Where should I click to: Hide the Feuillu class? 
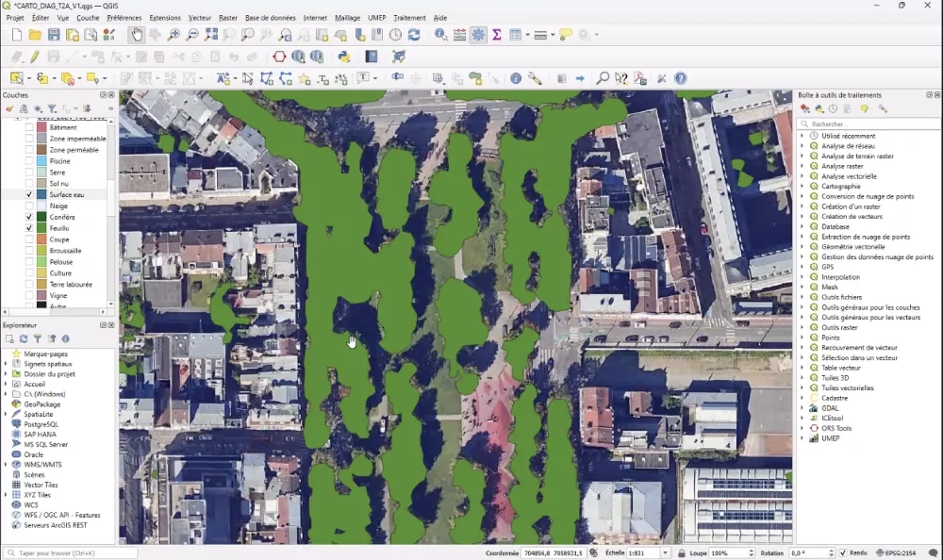click(x=29, y=228)
